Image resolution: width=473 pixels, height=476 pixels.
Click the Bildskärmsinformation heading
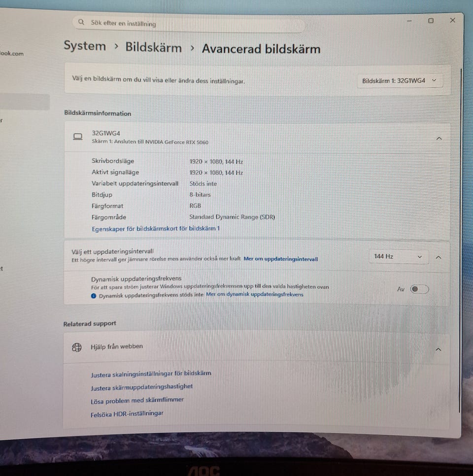coord(98,113)
